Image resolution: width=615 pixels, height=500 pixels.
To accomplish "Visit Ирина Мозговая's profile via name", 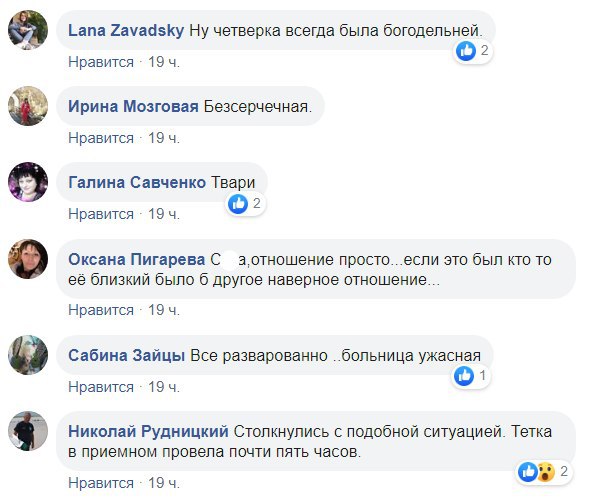I will [133, 106].
